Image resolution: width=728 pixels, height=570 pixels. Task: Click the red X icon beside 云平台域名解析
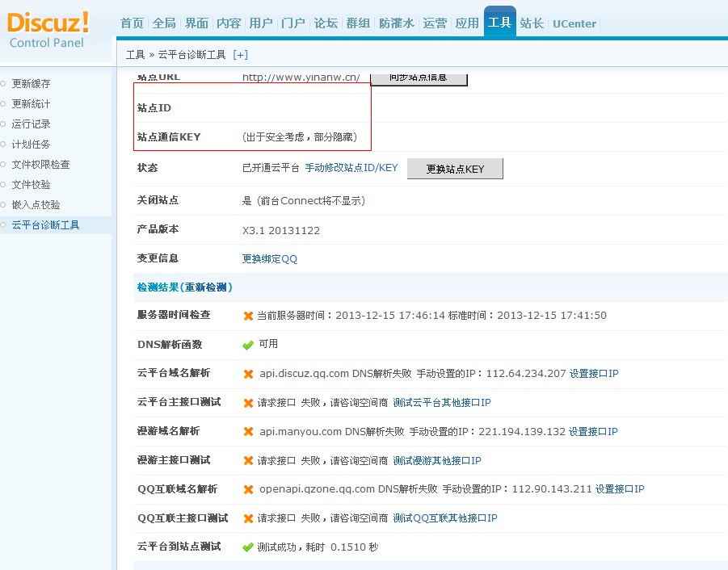point(248,374)
